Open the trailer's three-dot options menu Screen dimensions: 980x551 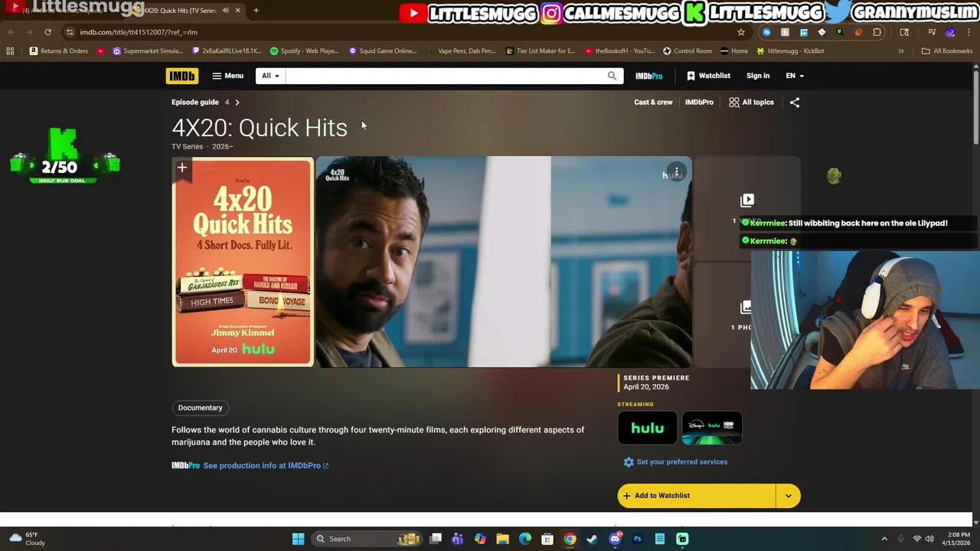(x=676, y=171)
